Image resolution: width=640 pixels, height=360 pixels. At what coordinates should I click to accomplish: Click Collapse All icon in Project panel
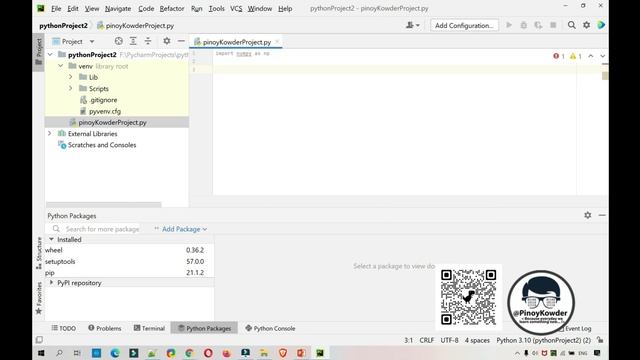tap(148, 41)
